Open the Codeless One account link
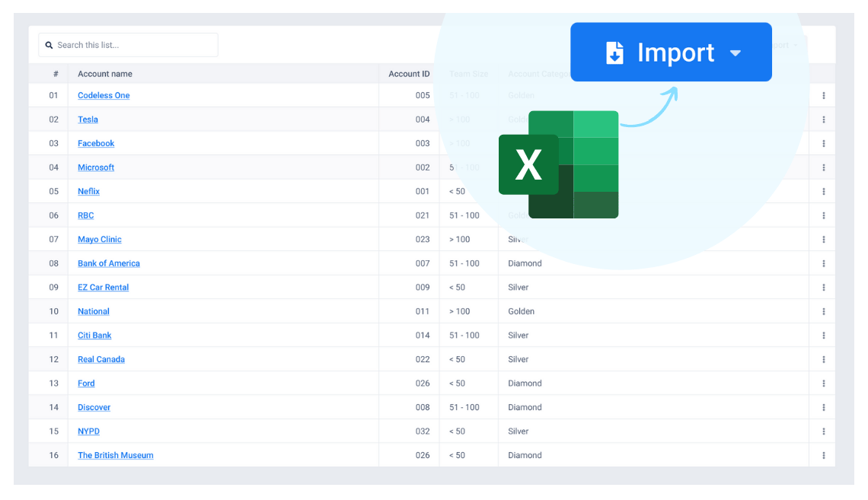Viewport: 868px width, 500px height. coord(104,95)
